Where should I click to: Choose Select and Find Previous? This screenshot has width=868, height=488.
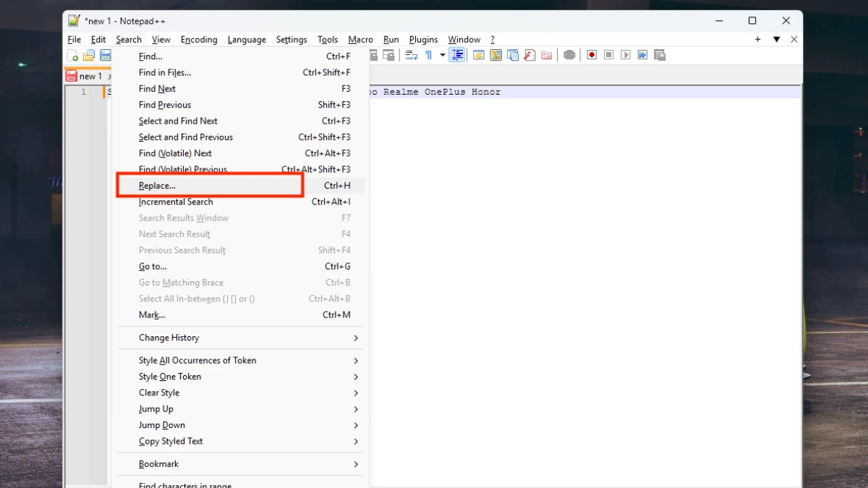coord(242,137)
